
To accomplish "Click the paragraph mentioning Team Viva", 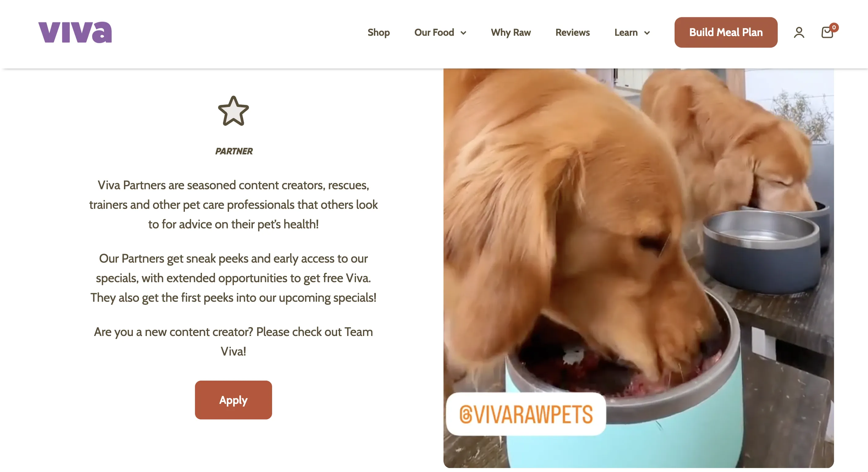I will point(233,341).
